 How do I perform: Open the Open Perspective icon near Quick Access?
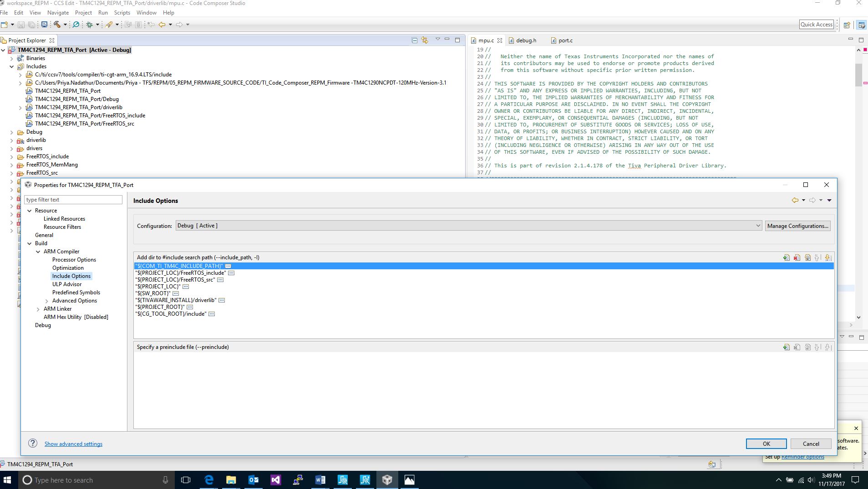tap(847, 25)
